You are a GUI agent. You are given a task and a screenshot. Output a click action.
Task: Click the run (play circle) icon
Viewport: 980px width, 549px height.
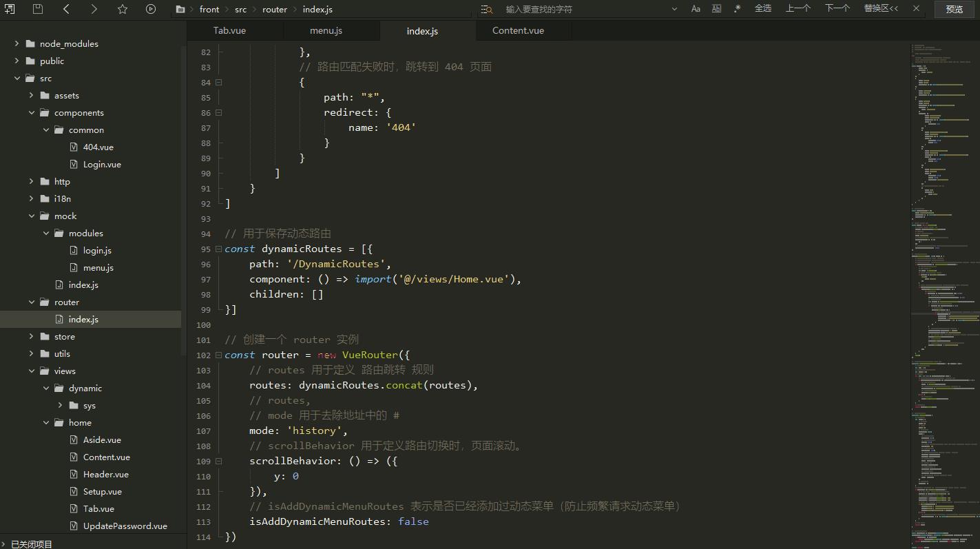151,9
